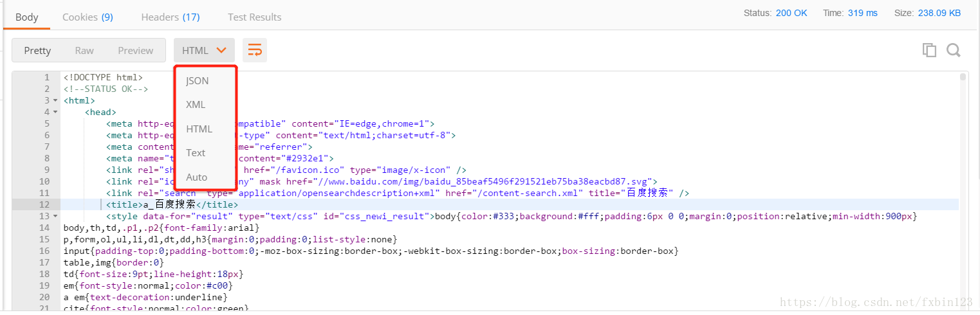980x315 pixels.
Task: Fold the <style> block on line 13
Action: click(x=55, y=216)
